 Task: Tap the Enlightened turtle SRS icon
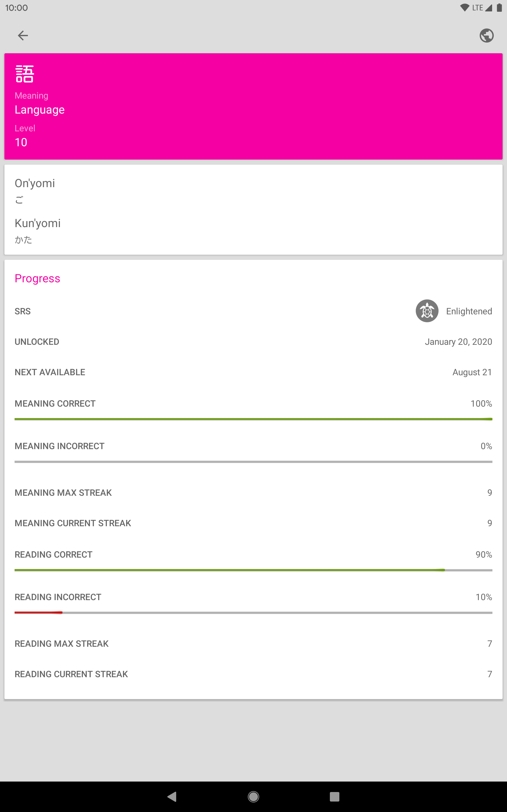point(427,311)
